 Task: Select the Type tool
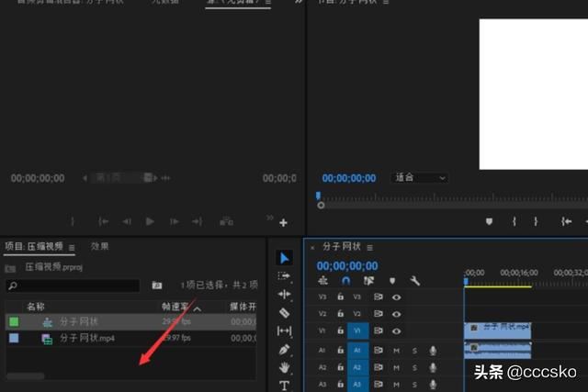coord(284,386)
